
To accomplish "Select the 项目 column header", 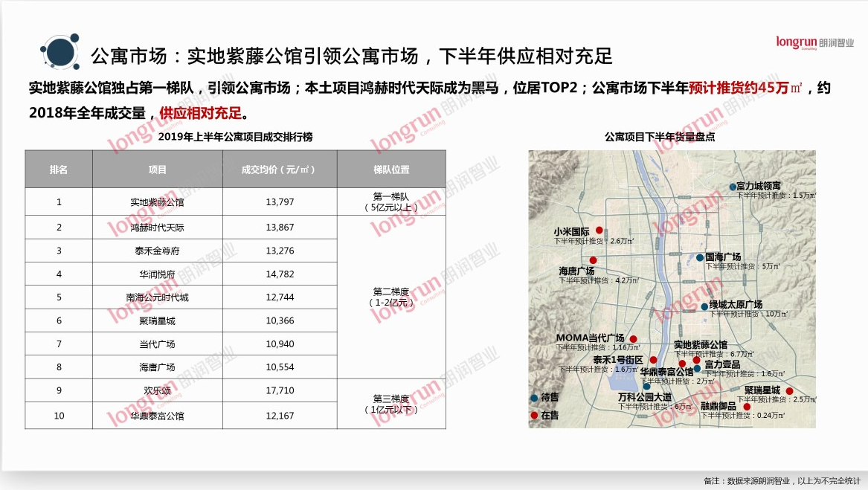I will tap(158, 170).
